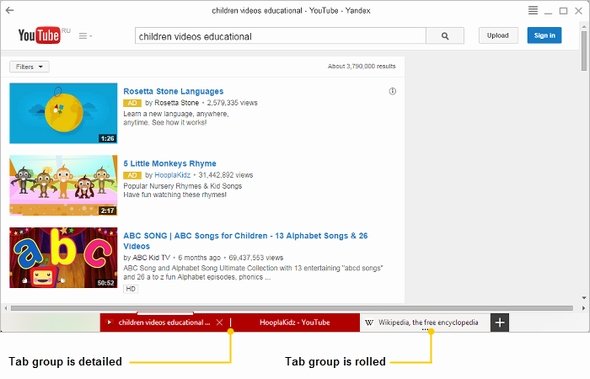Close the Yandex browser window

(579, 11)
